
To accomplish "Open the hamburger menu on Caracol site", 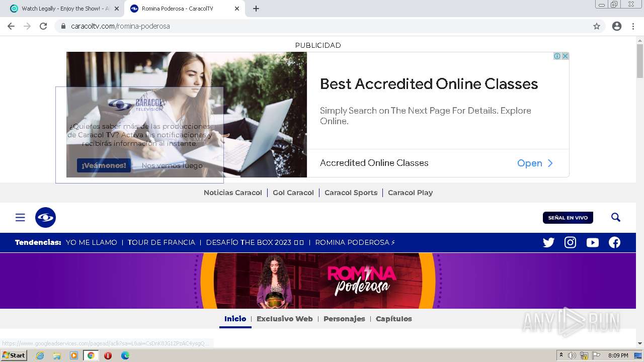I will [x=20, y=217].
